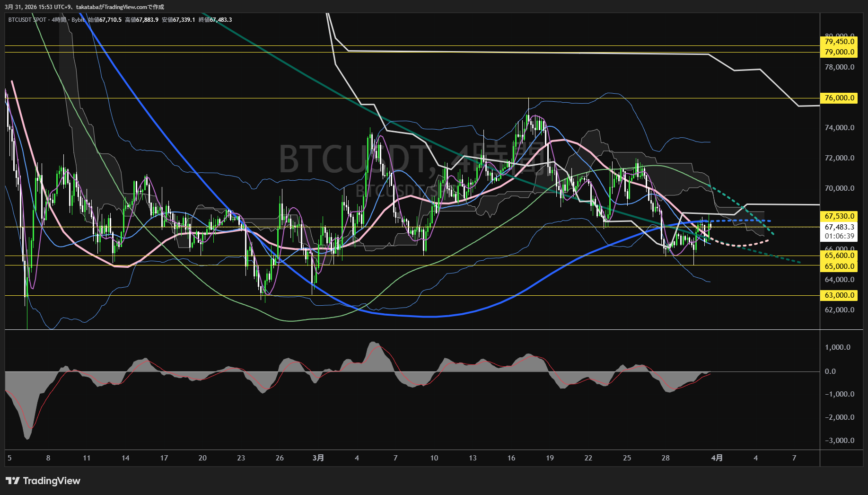Click the candle countdown timer 01:06:39

click(839, 236)
